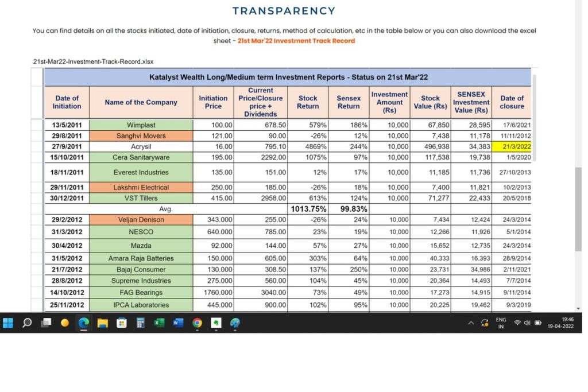Viewport: 588px width, 392px height.
Task: Click the page scrollbar down arrow
Action: [578, 308]
